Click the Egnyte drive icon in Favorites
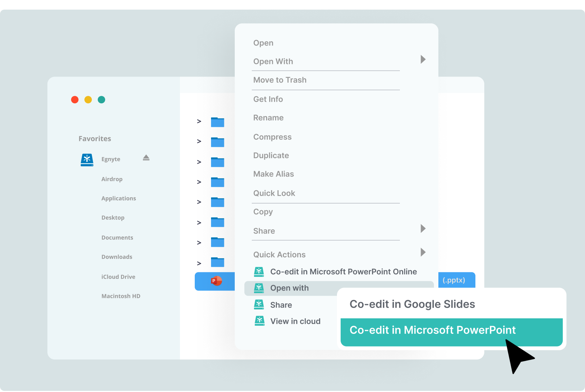Image resolution: width=585 pixels, height=392 pixels. pos(87,160)
